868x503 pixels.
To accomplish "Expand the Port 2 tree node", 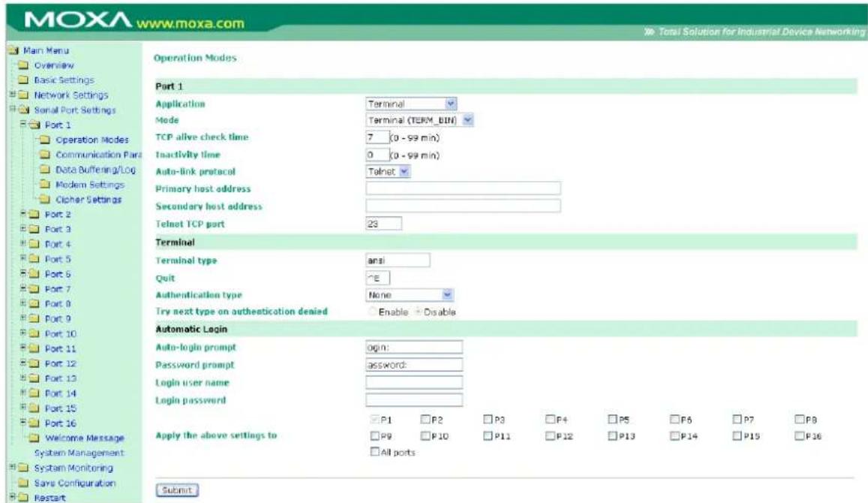I will pyautogui.click(x=23, y=213).
